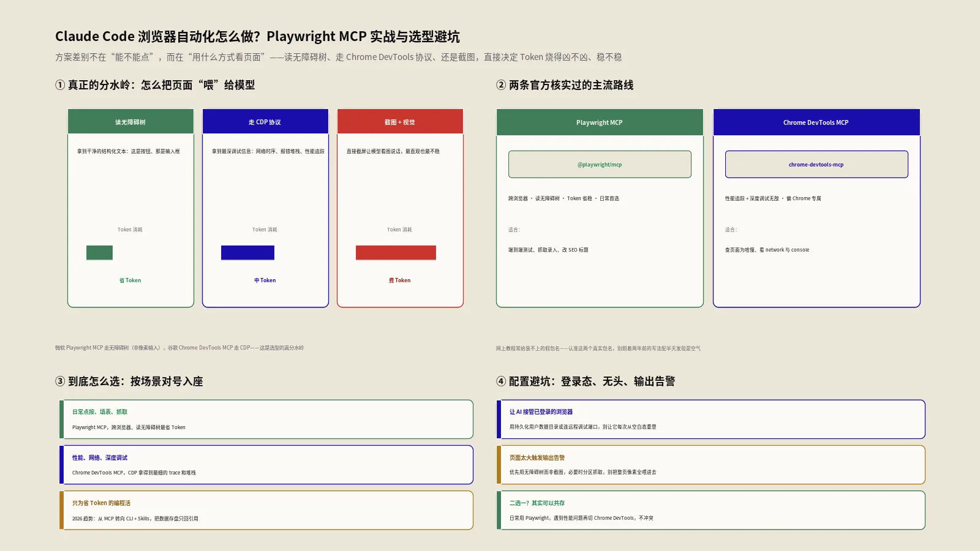The width and height of the screenshot is (980, 551).
Task: Click description 2026 趋势:从 MCP 转向 CLI + Skills
Action: pos(135,519)
